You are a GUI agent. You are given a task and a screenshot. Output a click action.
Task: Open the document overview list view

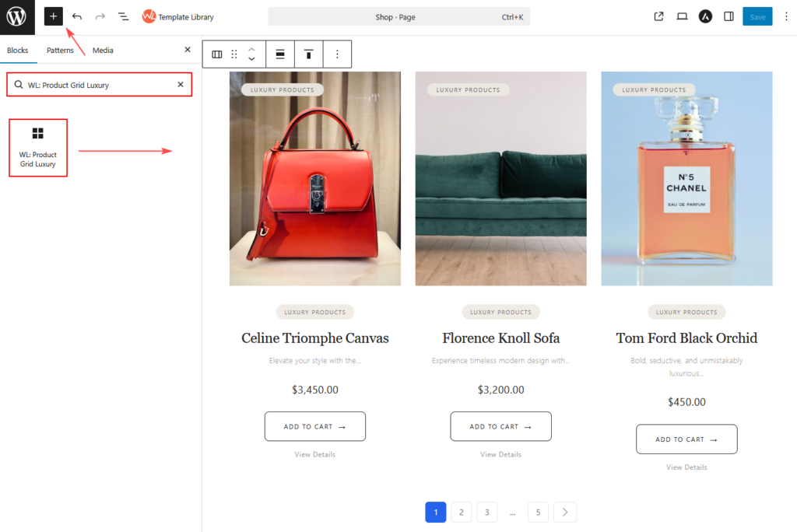123,16
